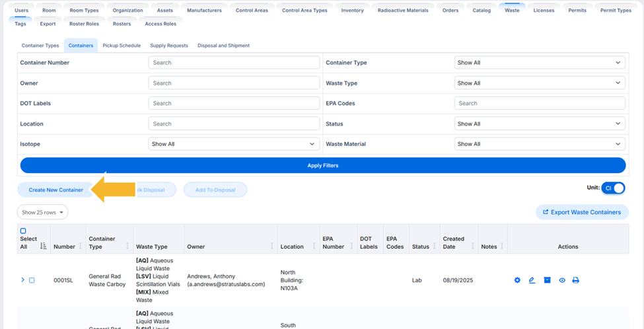
Task: Open the Orders tab
Action: [450, 11]
